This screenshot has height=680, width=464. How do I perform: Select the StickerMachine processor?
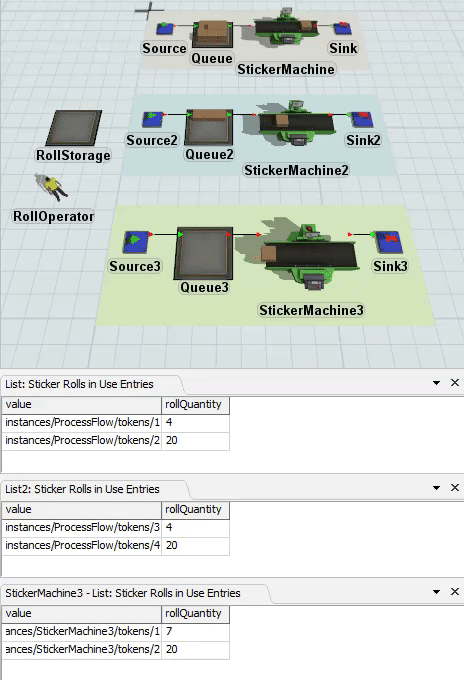coord(285,26)
